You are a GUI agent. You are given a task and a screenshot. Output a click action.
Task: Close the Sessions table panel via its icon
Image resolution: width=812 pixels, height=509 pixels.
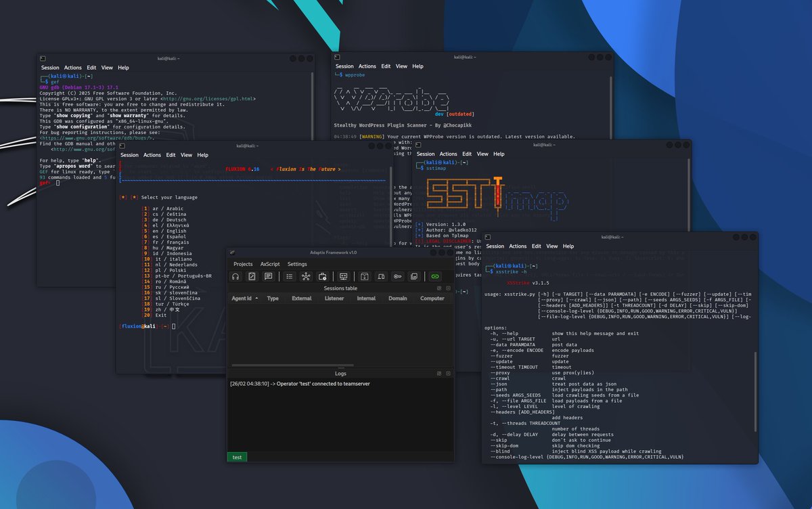(447, 288)
